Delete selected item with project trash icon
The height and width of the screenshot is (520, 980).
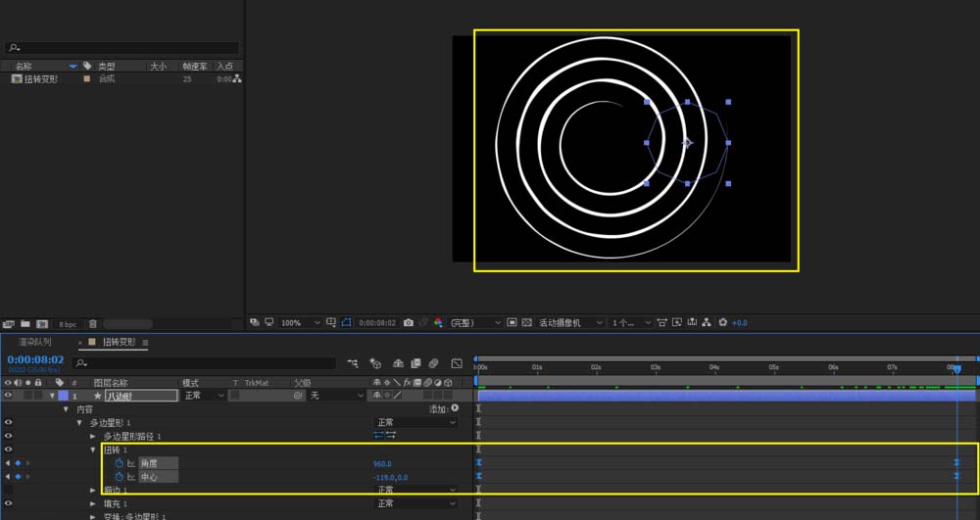[93, 323]
